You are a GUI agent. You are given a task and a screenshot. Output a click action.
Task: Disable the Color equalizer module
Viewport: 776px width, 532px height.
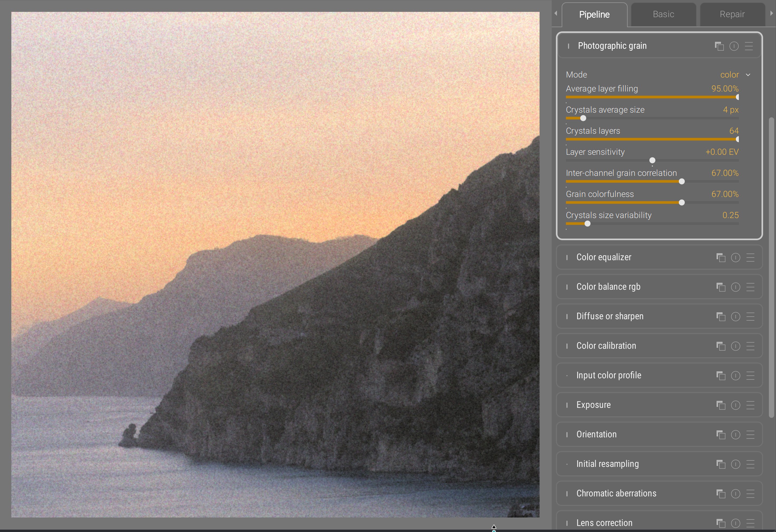point(567,258)
